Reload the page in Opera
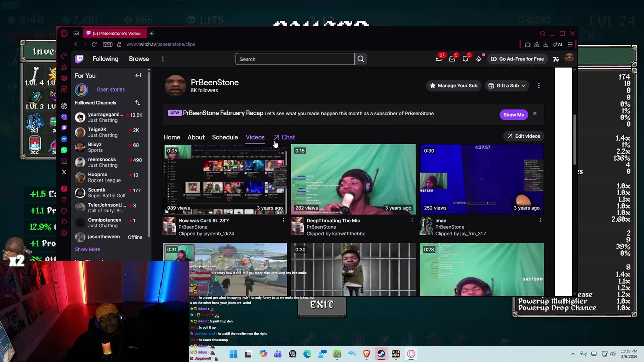The width and height of the screenshot is (644, 362). pos(94,44)
